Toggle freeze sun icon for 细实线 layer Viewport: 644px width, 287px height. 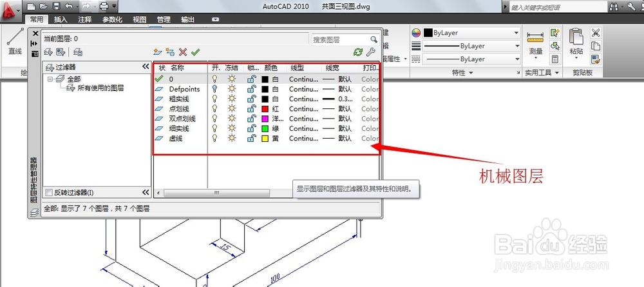tap(232, 128)
